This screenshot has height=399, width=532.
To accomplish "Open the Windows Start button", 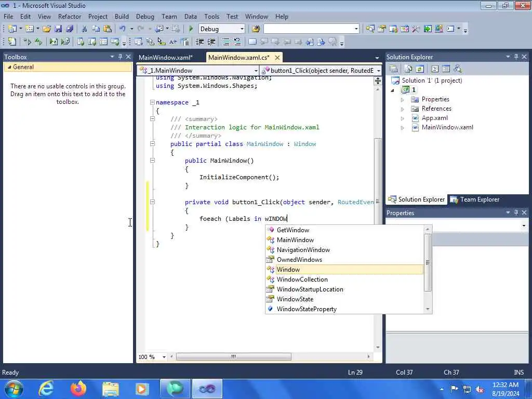I will click(x=14, y=389).
